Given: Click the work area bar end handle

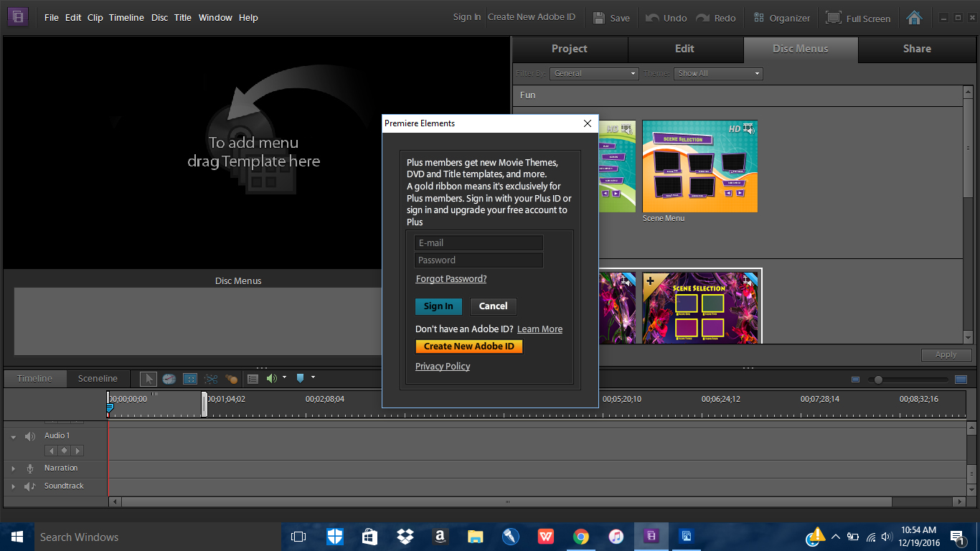Looking at the screenshot, I should [x=204, y=404].
